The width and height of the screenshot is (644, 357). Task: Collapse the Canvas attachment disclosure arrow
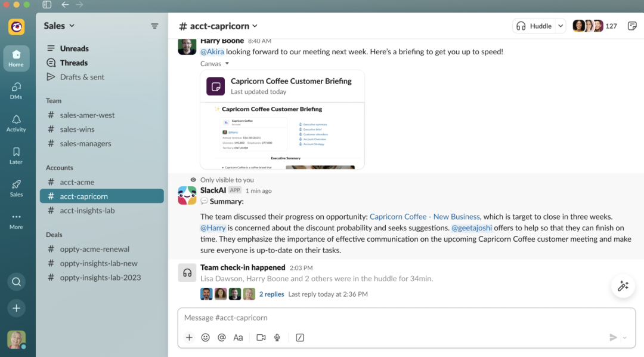(227, 64)
